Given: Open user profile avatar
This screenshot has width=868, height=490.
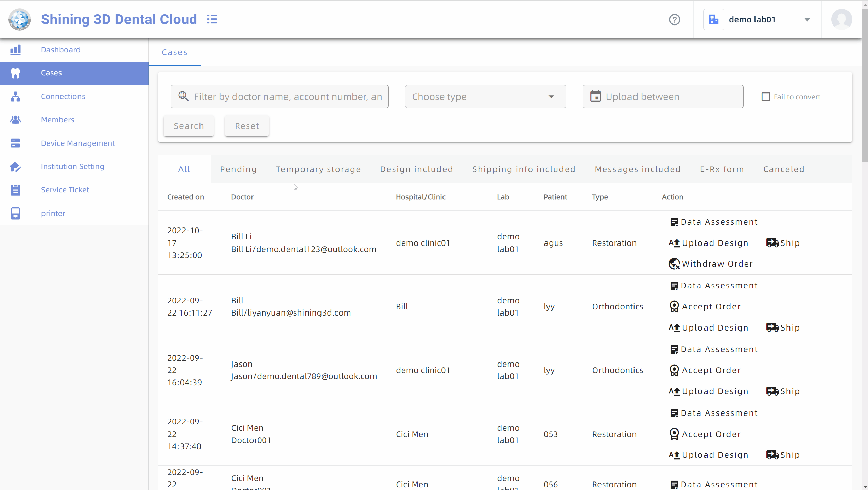Looking at the screenshot, I should point(841,19).
